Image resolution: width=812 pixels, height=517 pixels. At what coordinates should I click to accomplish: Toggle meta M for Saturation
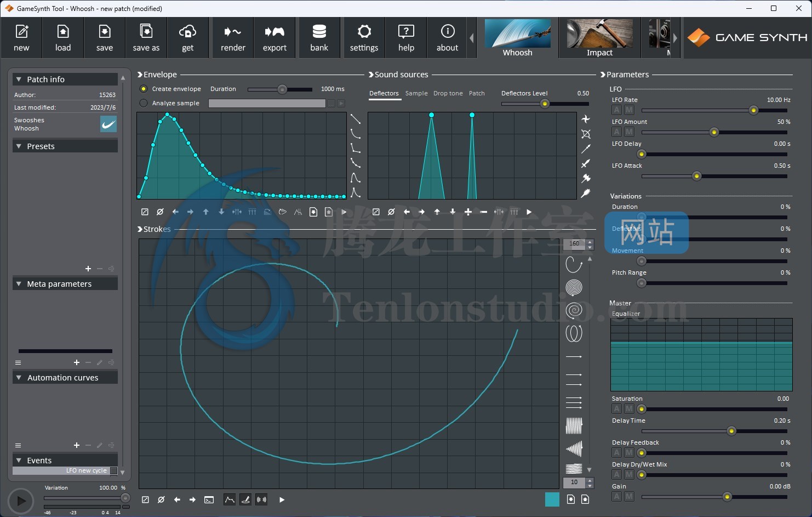pyautogui.click(x=629, y=409)
